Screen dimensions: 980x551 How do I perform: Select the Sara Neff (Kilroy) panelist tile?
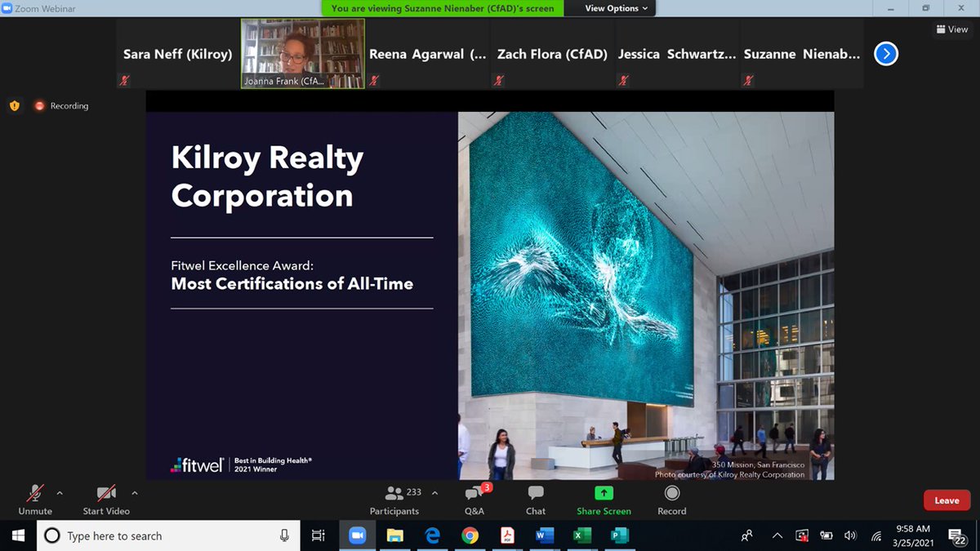178,54
